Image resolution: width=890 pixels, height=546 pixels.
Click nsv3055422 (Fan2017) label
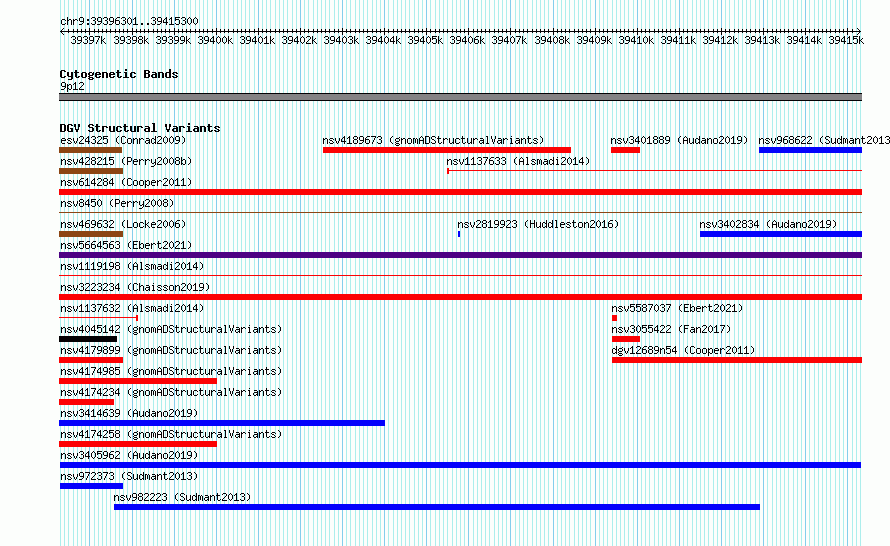[x=671, y=329]
